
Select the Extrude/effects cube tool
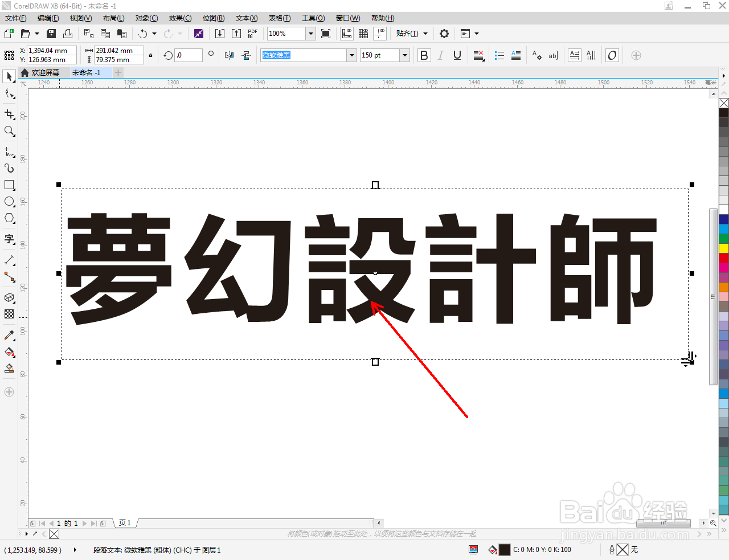[9, 297]
